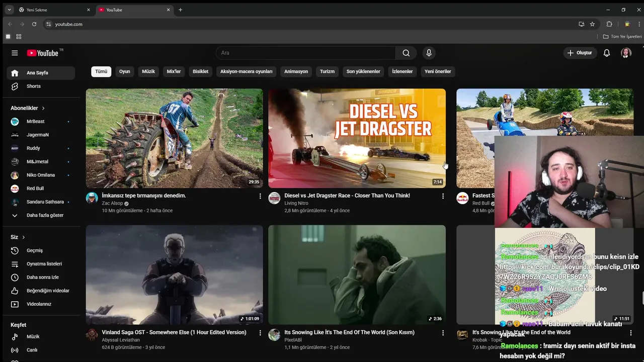Open the notifications bell

[607, 53]
